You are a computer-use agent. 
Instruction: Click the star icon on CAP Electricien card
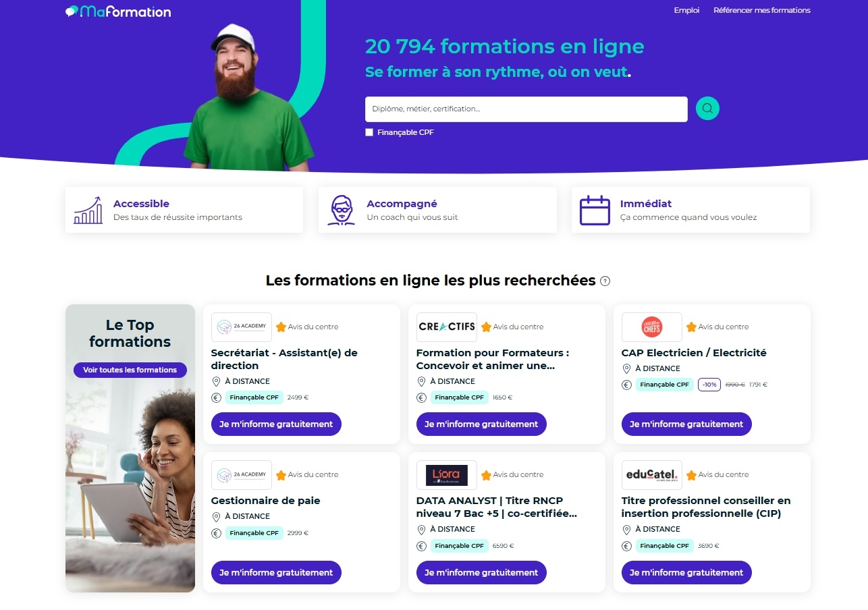pos(691,327)
